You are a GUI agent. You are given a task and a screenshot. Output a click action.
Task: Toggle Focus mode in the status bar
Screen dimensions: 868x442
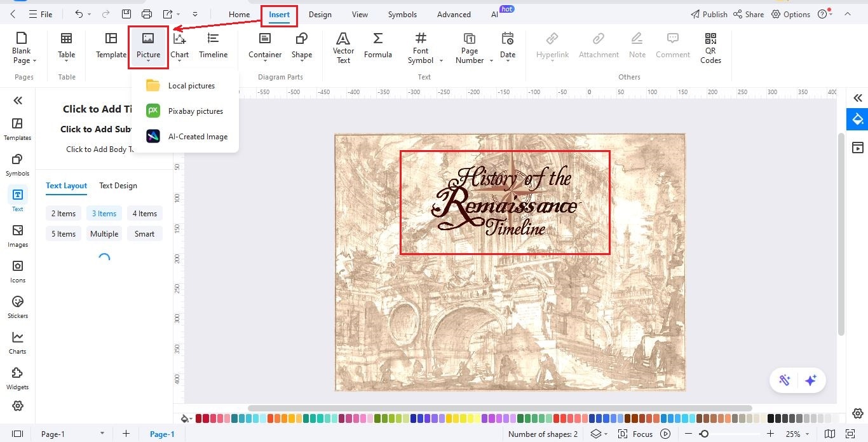point(636,434)
